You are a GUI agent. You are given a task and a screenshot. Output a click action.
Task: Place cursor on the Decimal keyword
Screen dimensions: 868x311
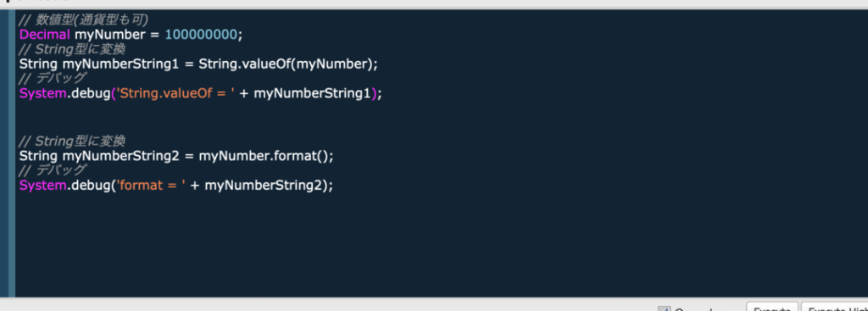[45, 35]
